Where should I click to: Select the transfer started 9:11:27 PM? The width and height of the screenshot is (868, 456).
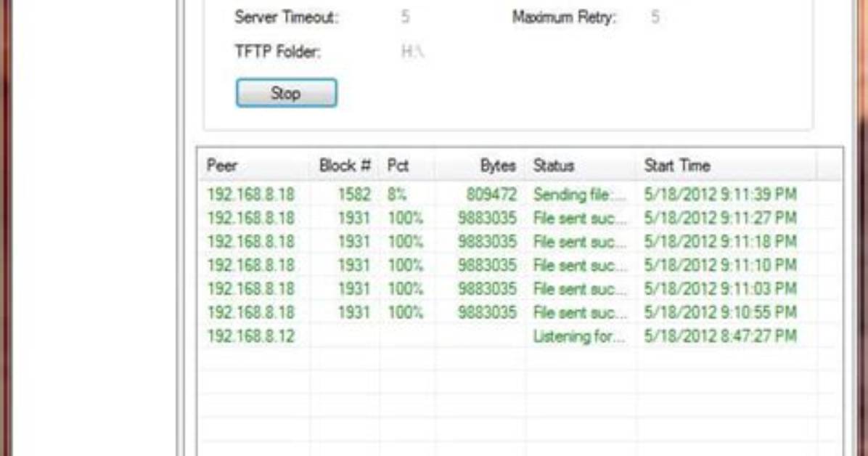519,218
